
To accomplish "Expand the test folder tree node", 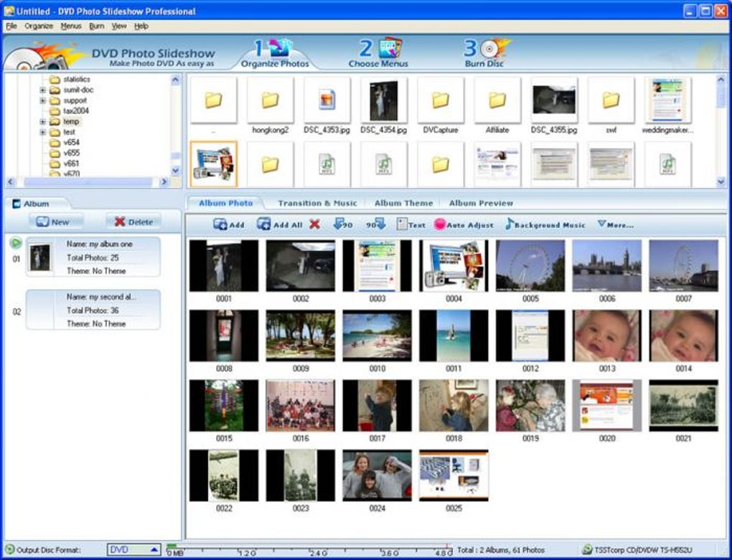I will [x=42, y=133].
